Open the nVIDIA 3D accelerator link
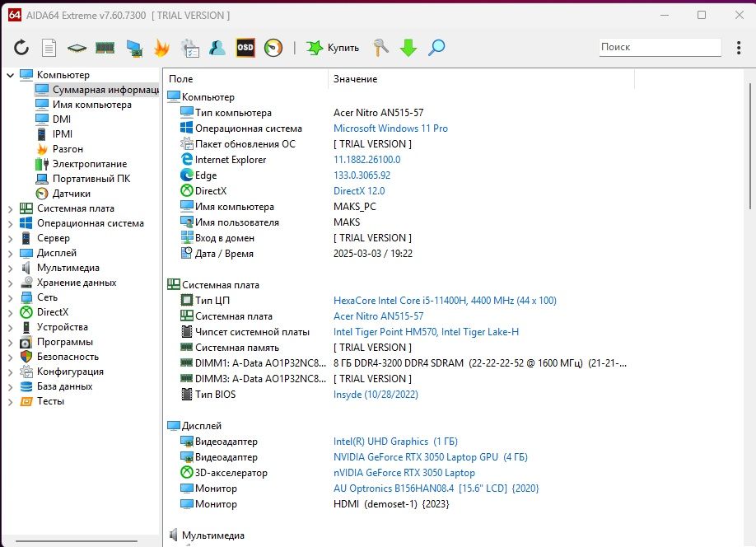The image size is (756, 547). coord(404,473)
